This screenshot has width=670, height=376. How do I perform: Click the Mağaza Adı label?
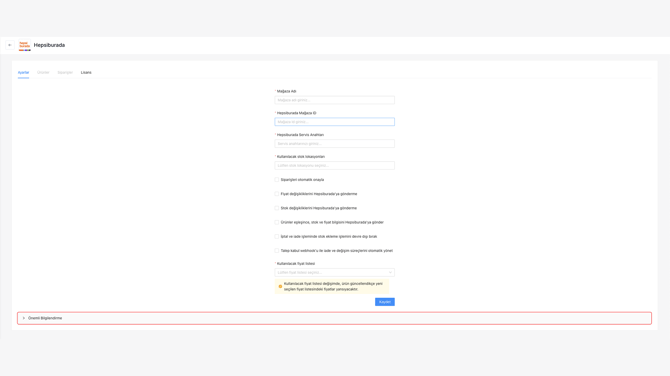click(286, 91)
